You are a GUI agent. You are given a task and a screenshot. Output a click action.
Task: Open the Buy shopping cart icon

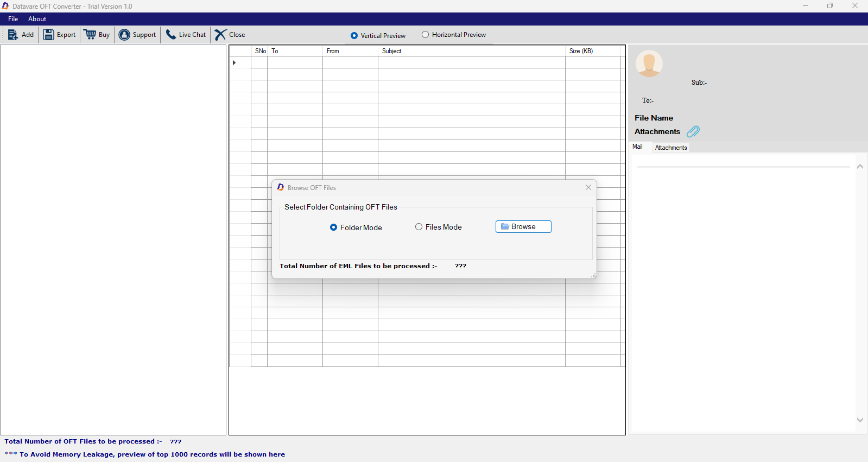click(90, 35)
